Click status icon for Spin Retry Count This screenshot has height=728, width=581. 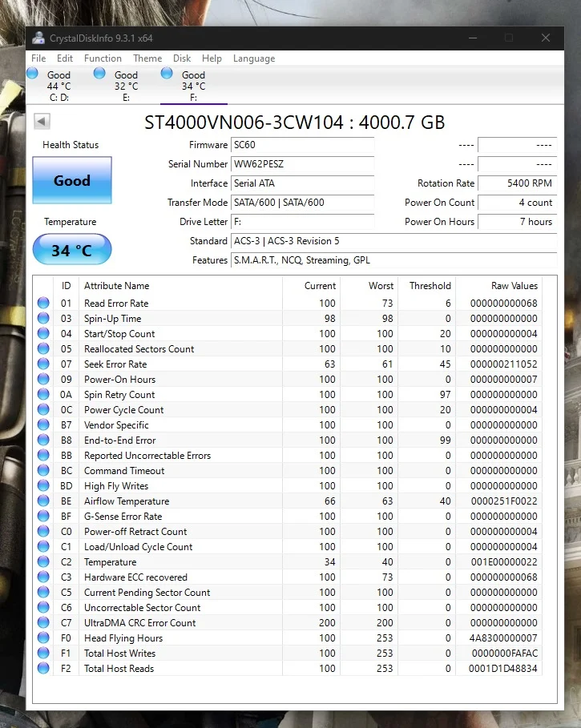pyautogui.click(x=43, y=394)
